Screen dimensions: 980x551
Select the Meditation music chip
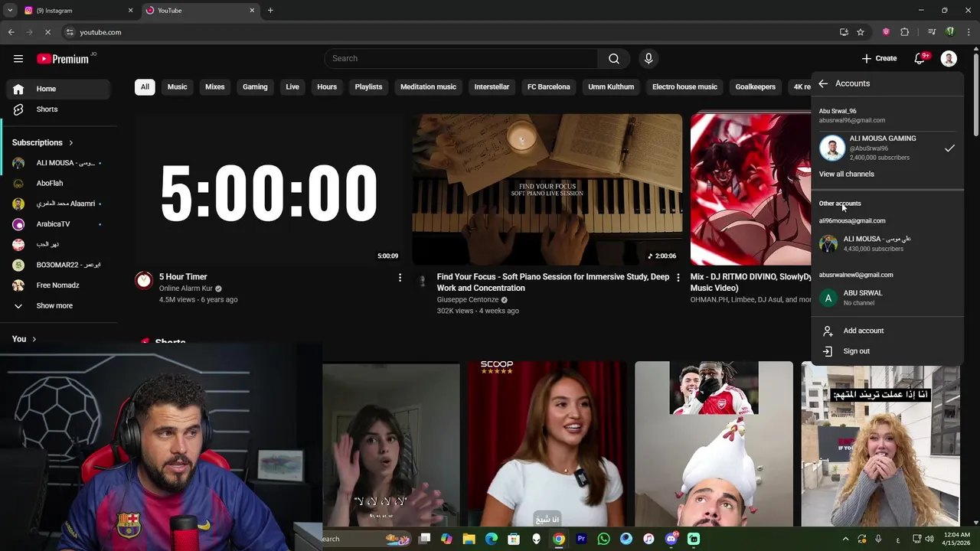428,86
